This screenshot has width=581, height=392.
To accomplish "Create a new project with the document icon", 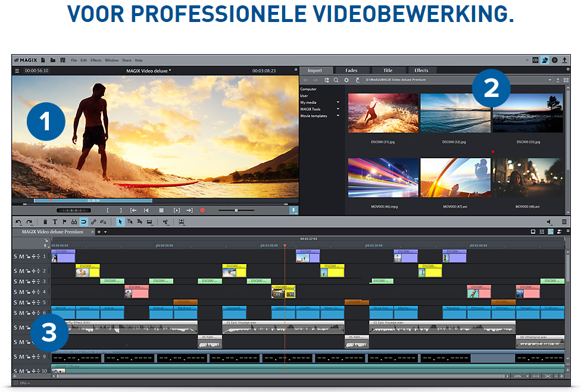I will 43,60.
